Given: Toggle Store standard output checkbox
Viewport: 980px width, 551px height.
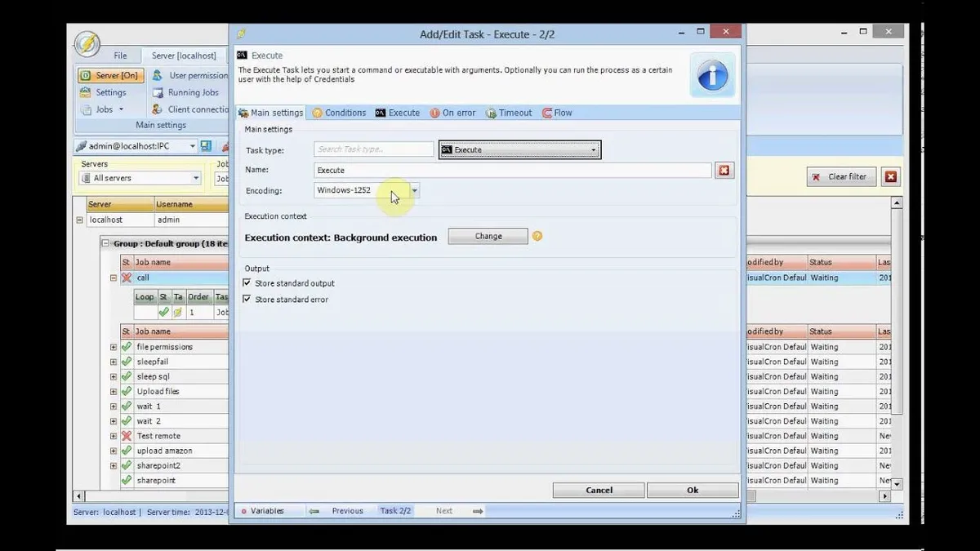Looking at the screenshot, I should tap(247, 283).
